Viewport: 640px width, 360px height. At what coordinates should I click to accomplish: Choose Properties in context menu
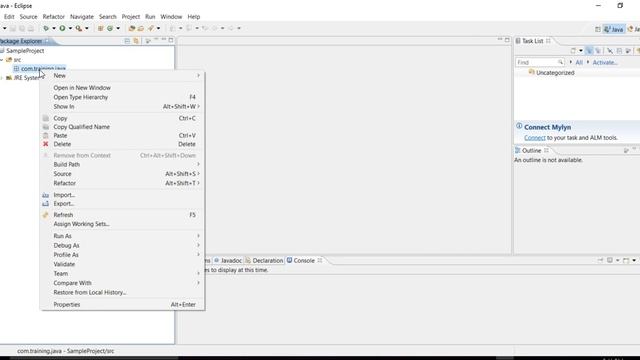click(x=122, y=304)
